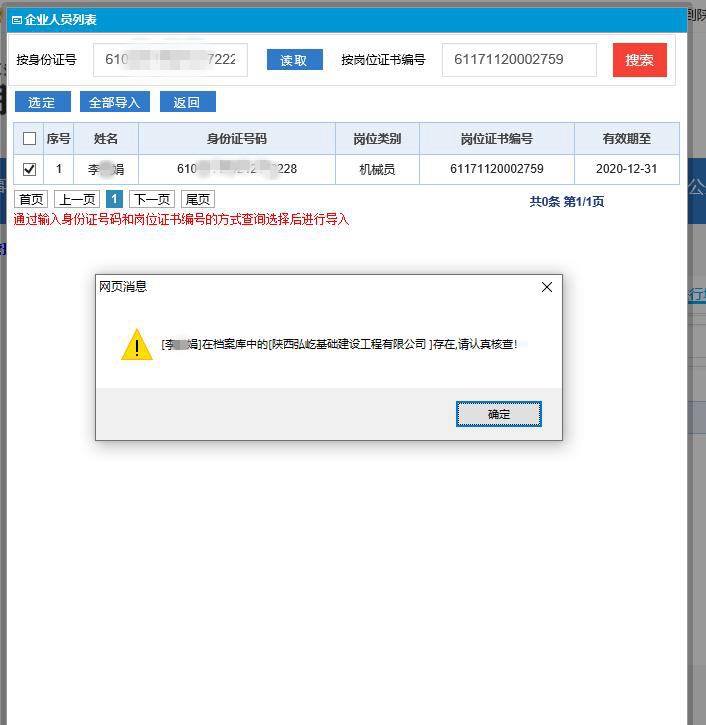Focus the 按身份证号 input field
This screenshot has height=725, width=706.
pos(170,60)
